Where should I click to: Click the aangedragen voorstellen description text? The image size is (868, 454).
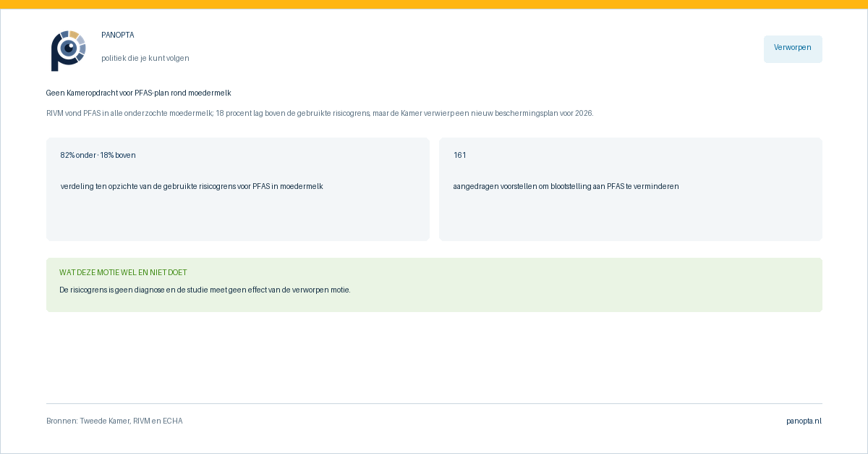(566, 186)
